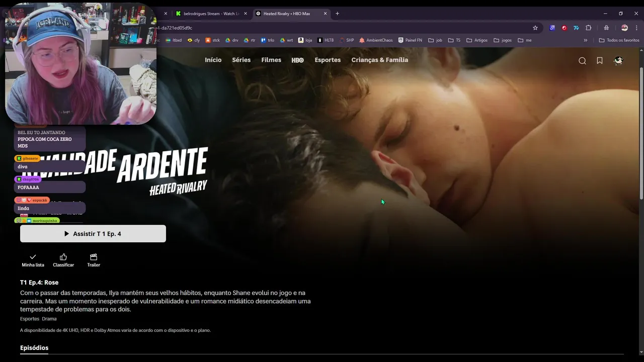Open the AmbientChaos bookmark
This screenshot has width=644, height=362.
tap(376, 40)
